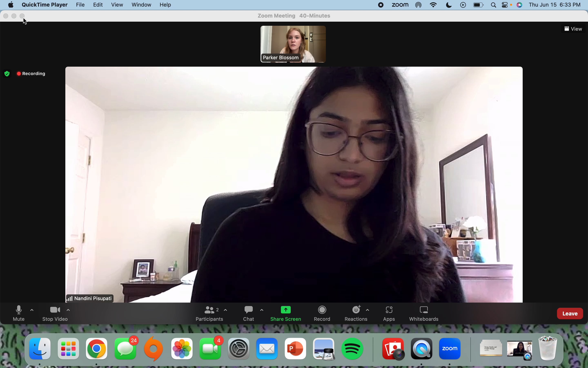Image resolution: width=588 pixels, height=368 pixels.
Task: Open the Zoom app icon in Dock
Action: click(450, 349)
